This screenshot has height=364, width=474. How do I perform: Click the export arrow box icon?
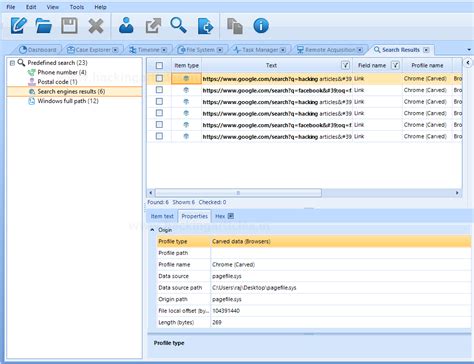(153, 26)
